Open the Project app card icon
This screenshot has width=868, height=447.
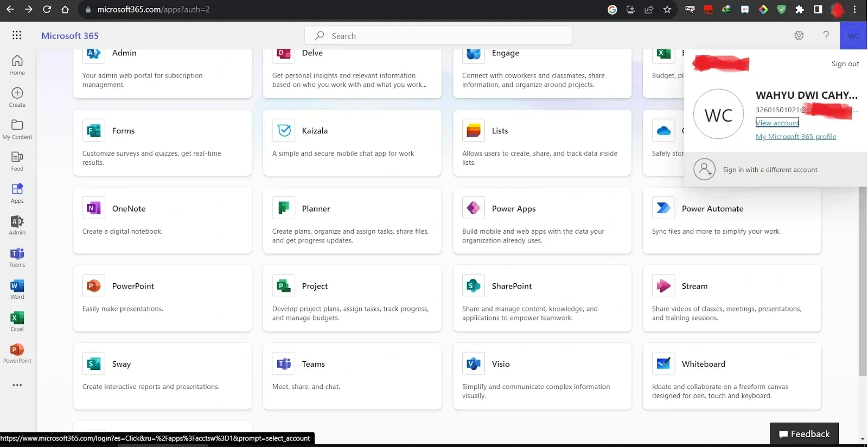click(x=284, y=286)
